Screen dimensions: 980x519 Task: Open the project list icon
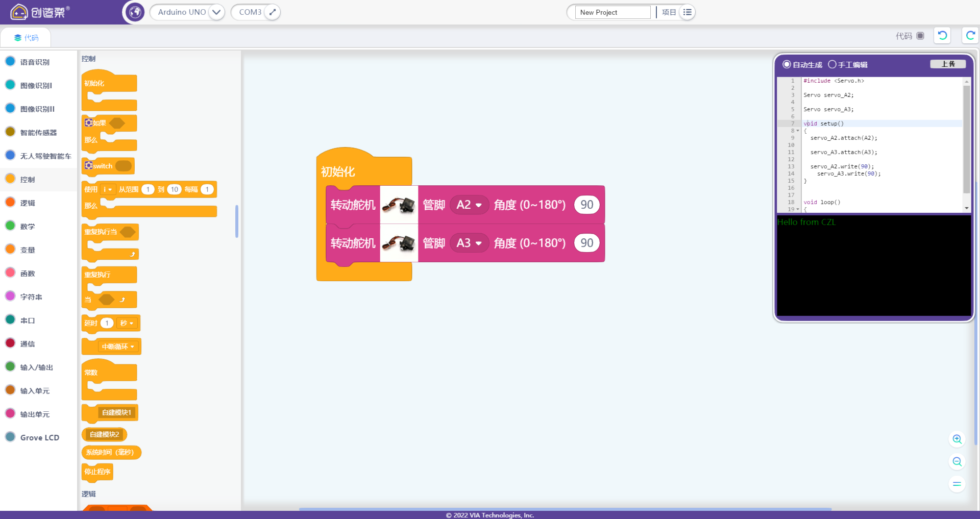pyautogui.click(x=688, y=12)
